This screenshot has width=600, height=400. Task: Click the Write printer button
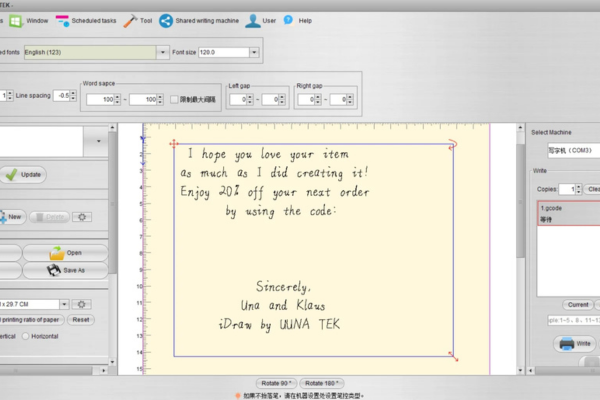point(574,344)
